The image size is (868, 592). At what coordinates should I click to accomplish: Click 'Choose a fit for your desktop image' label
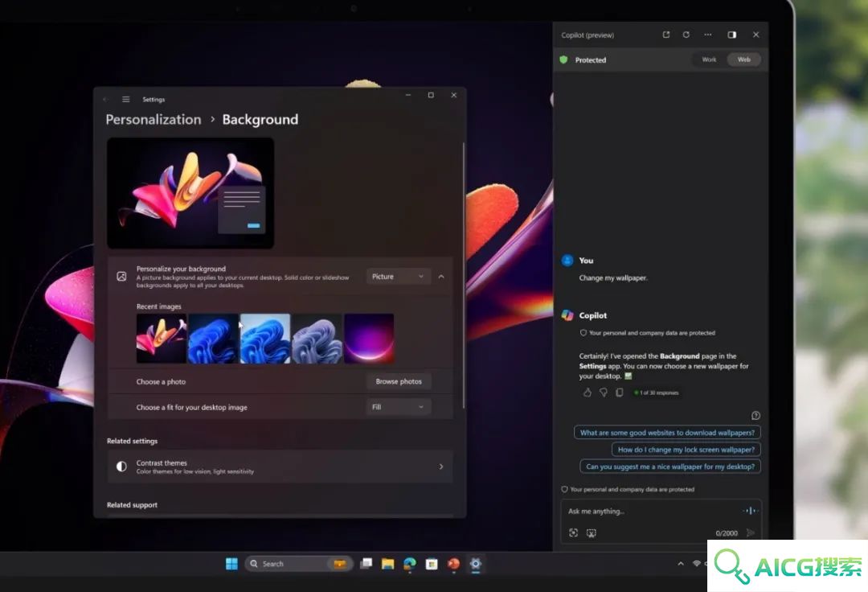191,407
